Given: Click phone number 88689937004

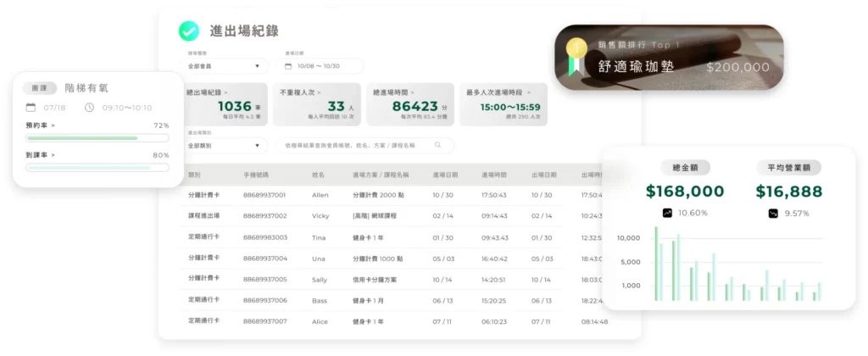Looking at the screenshot, I should click(265, 259).
